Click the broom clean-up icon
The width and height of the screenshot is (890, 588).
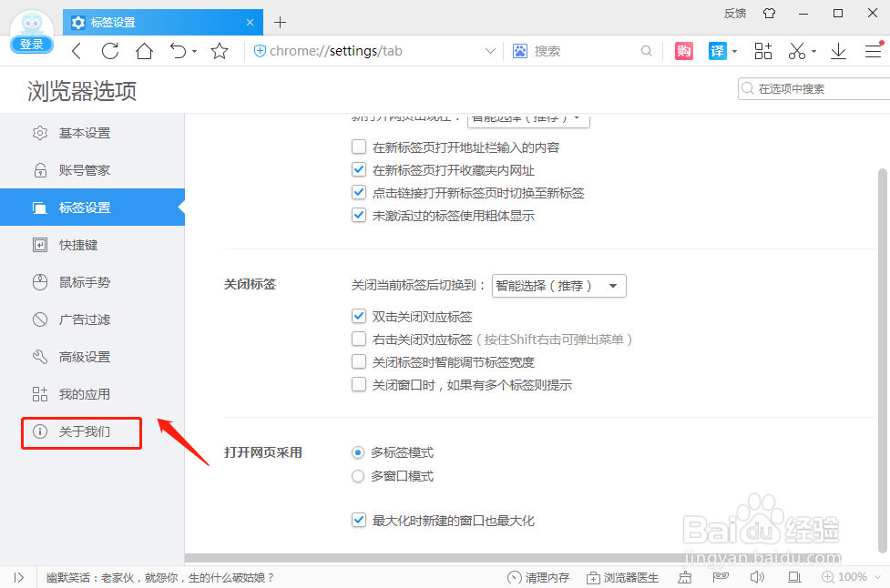[685, 577]
